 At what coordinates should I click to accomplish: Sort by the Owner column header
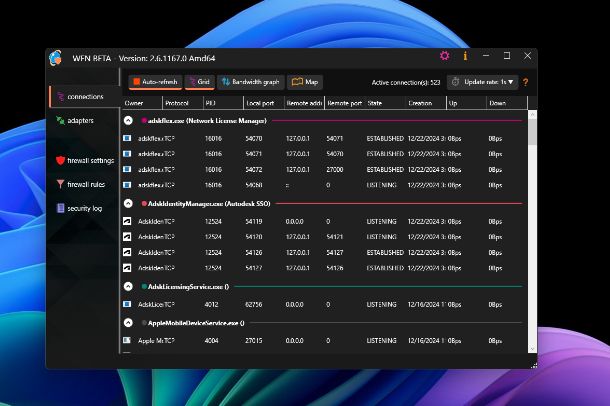(x=142, y=103)
